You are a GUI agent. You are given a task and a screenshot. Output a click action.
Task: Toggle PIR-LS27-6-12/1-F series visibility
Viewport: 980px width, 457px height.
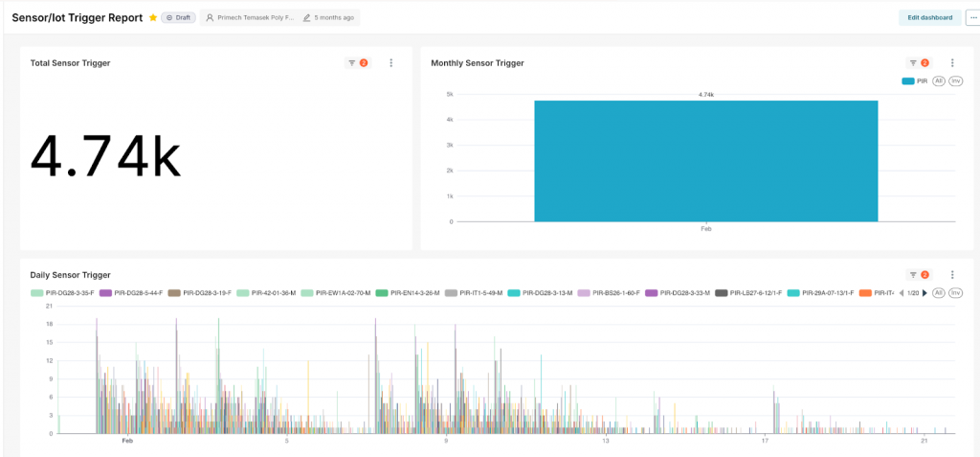tap(749, 292)
